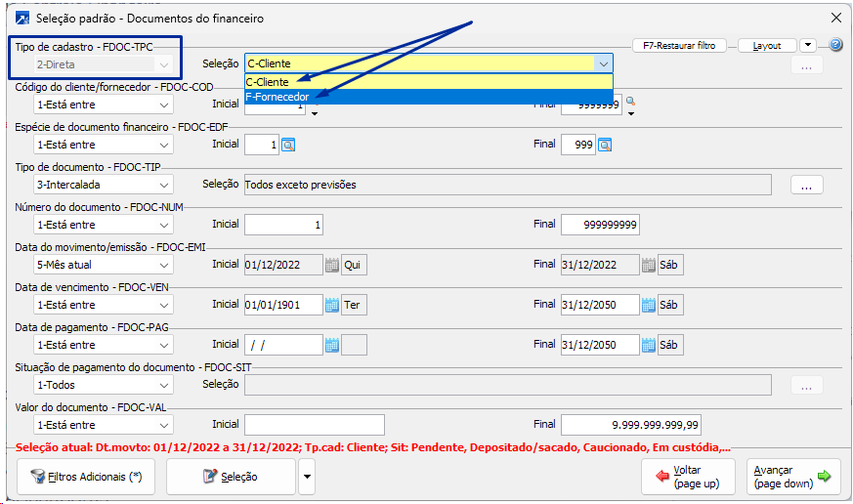Open lookup for final client/supplier code
Viewport: 853px width, 504px height.
pos(631,102)
